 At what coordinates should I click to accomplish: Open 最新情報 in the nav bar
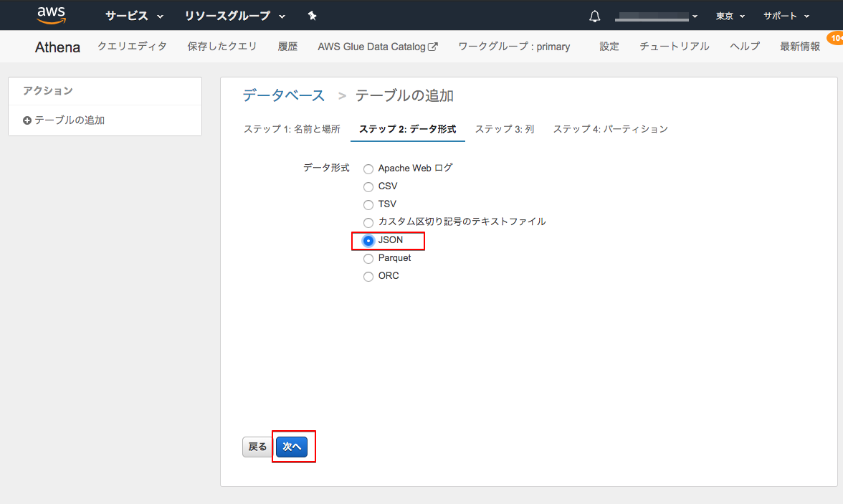(800, 47)
